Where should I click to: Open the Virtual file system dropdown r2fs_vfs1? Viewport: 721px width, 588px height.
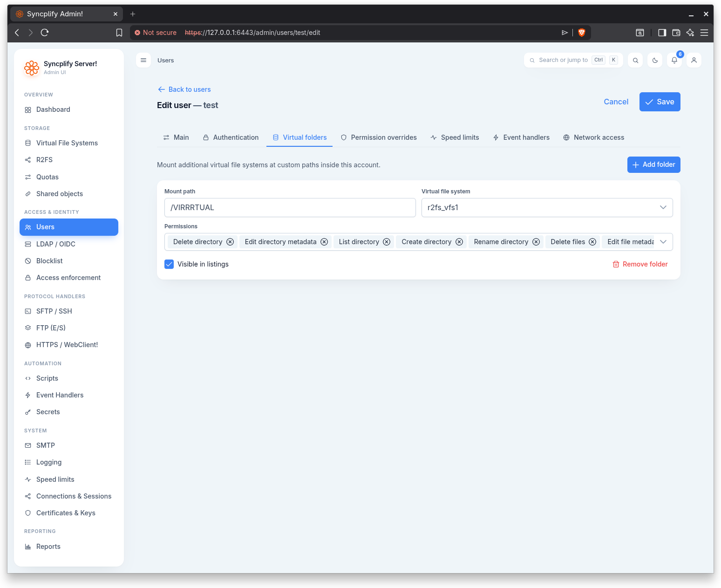(x=547, y=208)
